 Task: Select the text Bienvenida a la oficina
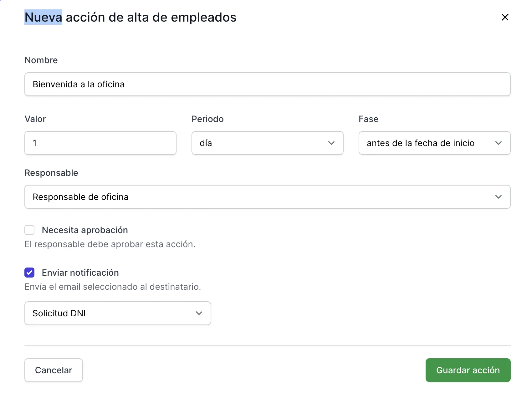pyautogui.click(x=79, y=84)
